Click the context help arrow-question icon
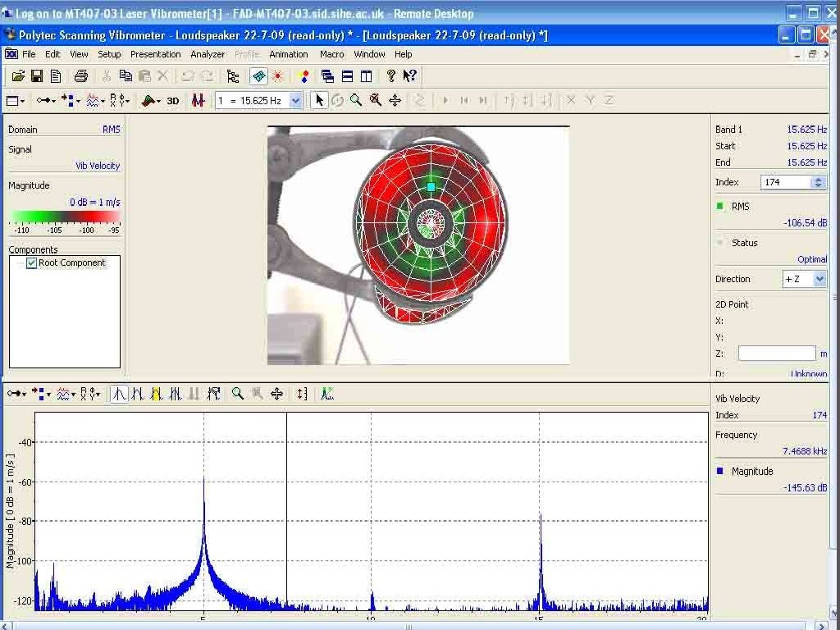 (409, 76)
